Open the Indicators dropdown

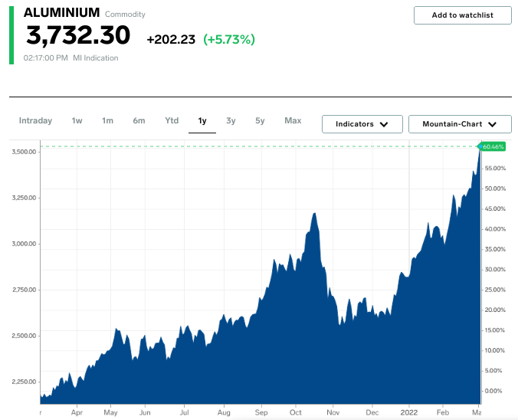(x=362, y=124)
